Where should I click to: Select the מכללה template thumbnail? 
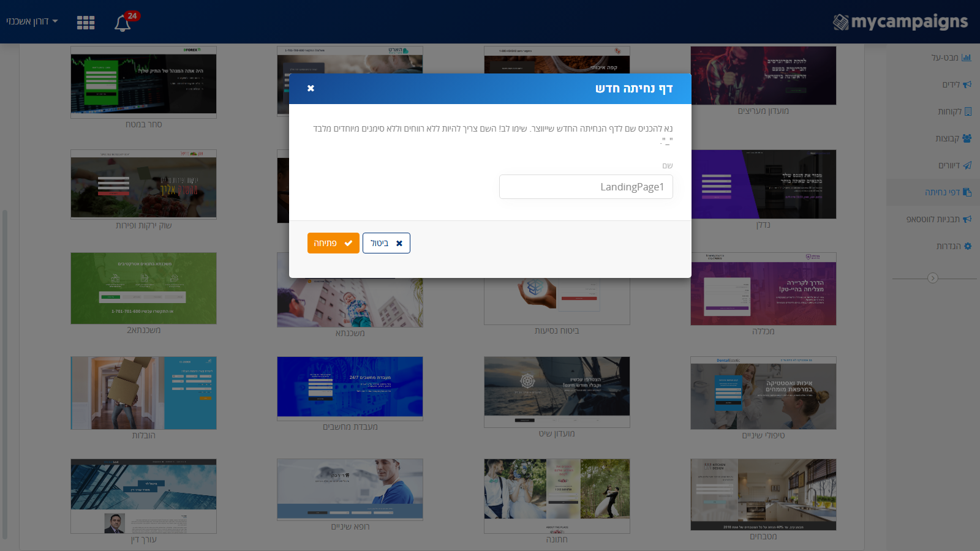click(x=763, y=289)
